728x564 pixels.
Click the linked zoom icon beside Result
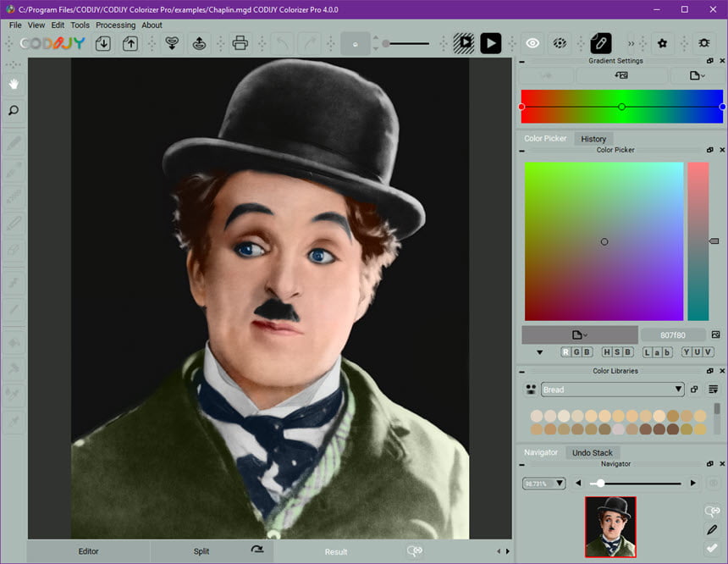pos(415,551)
